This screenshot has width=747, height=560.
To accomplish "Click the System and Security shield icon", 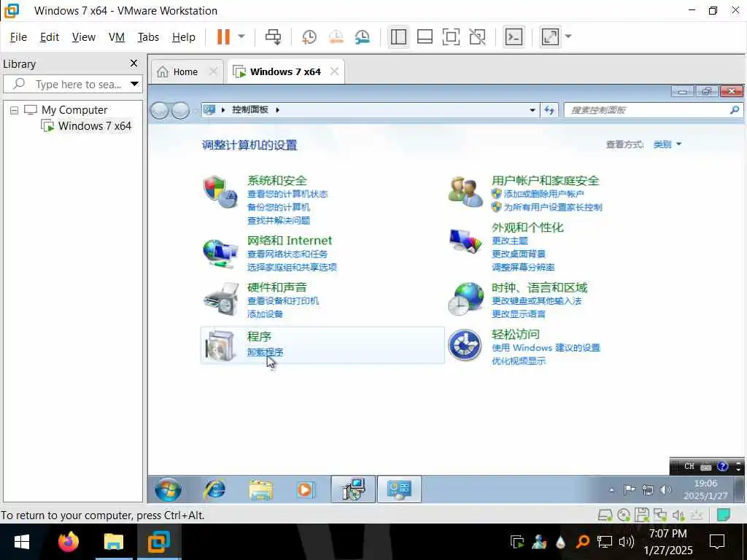I will point(220,192).
